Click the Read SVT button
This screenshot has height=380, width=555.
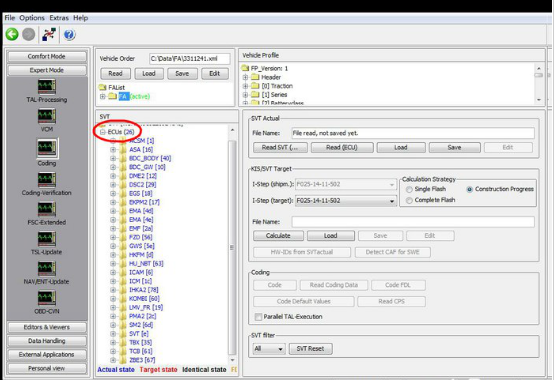pyautogui.click(x=280, y=148)
